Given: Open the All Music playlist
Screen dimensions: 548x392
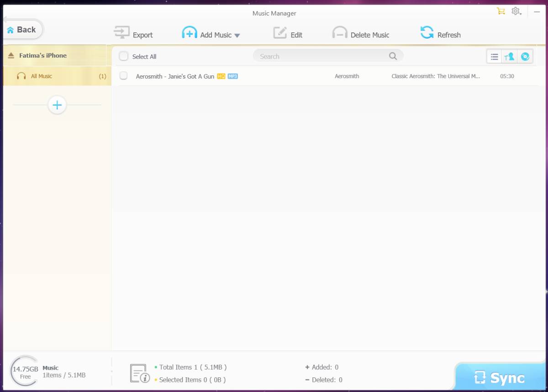Looking at the screenshot, I should pos(57,76).
